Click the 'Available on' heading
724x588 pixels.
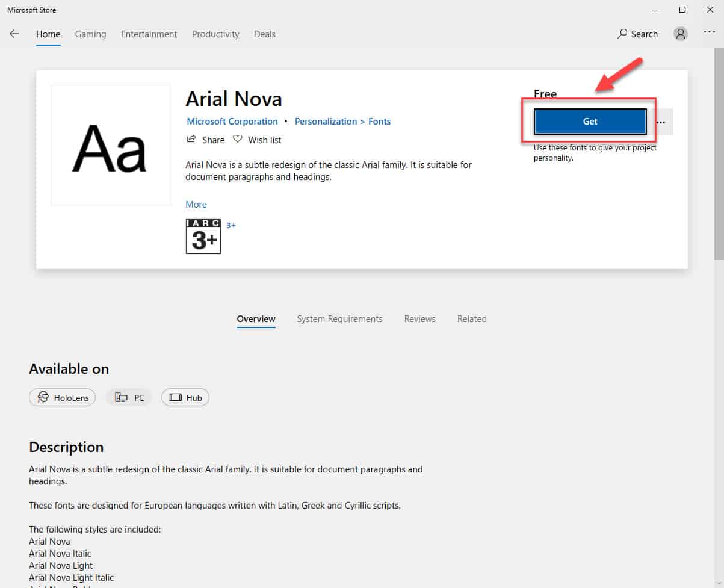coord(69,369)
